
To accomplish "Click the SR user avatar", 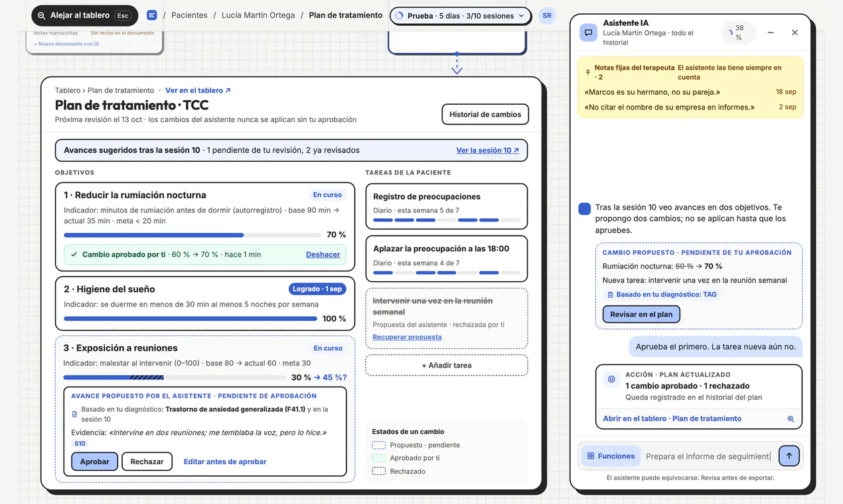I will tap(547, 16).
